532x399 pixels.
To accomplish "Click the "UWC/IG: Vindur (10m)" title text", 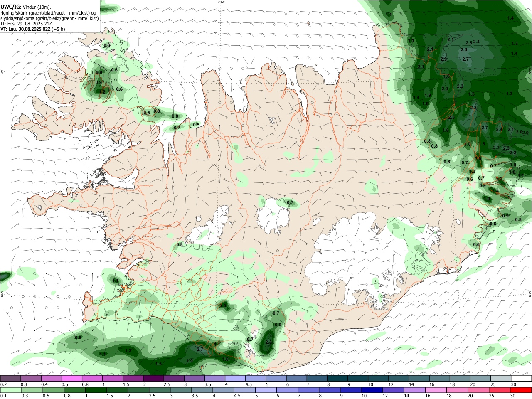I will pyautogui.click(x=27, y=7).
